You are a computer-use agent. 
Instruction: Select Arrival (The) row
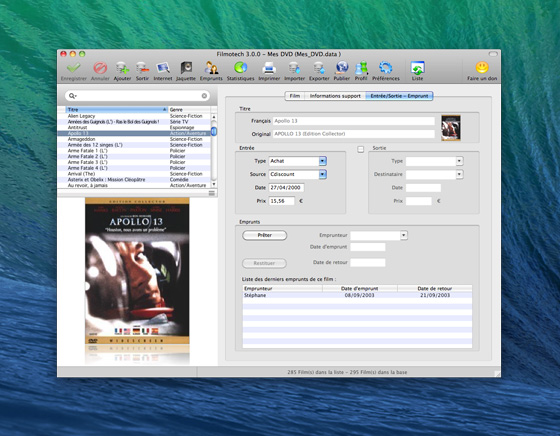134,174
